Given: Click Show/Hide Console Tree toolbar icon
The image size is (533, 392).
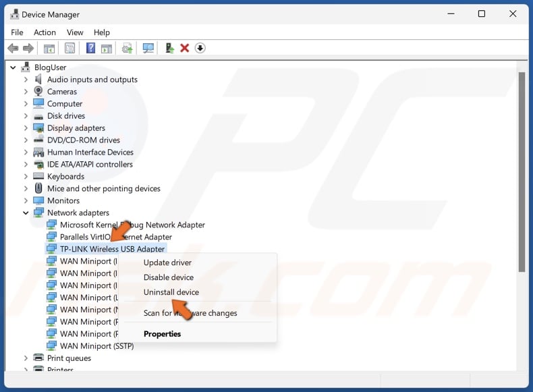Looking at the screenshot, I should [49, 49].
